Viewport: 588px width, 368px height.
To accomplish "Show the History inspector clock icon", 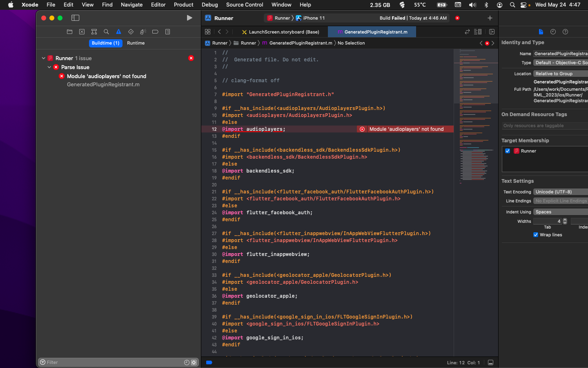I will (553, 32).
